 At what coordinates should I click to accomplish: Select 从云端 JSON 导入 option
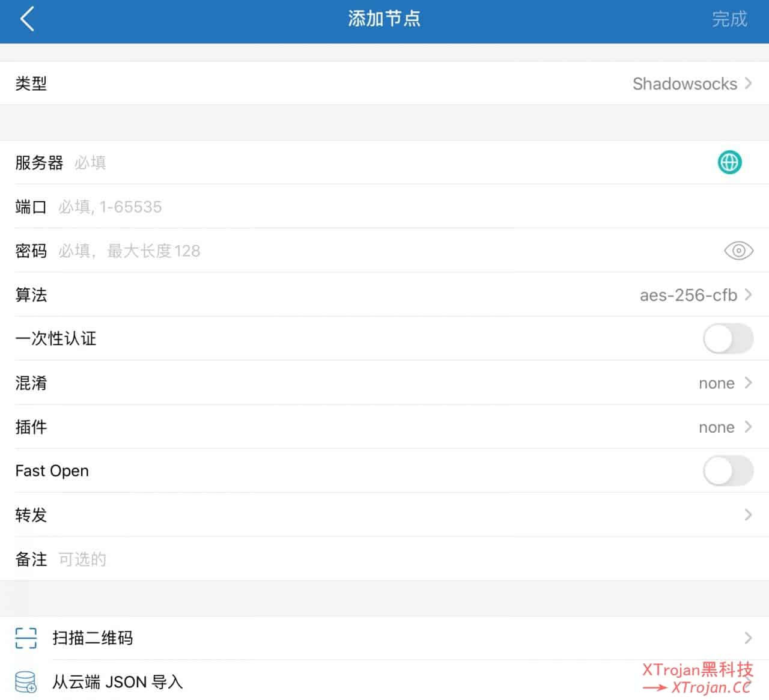click(117, 682)
